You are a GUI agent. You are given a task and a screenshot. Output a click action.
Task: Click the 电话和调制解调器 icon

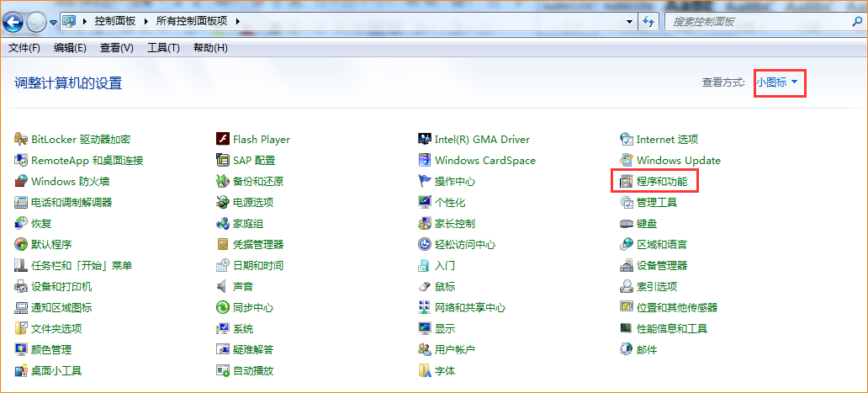click(x=21, y=203)
